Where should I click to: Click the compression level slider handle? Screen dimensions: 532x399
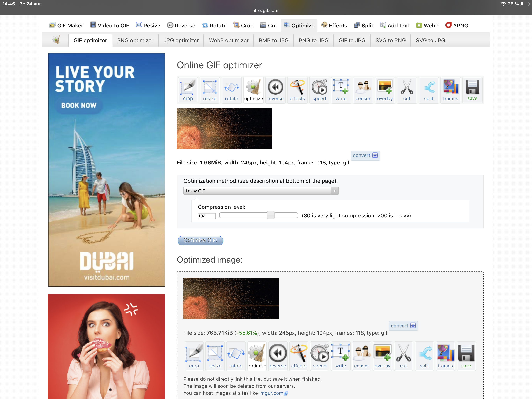click(x=270, y=215)
